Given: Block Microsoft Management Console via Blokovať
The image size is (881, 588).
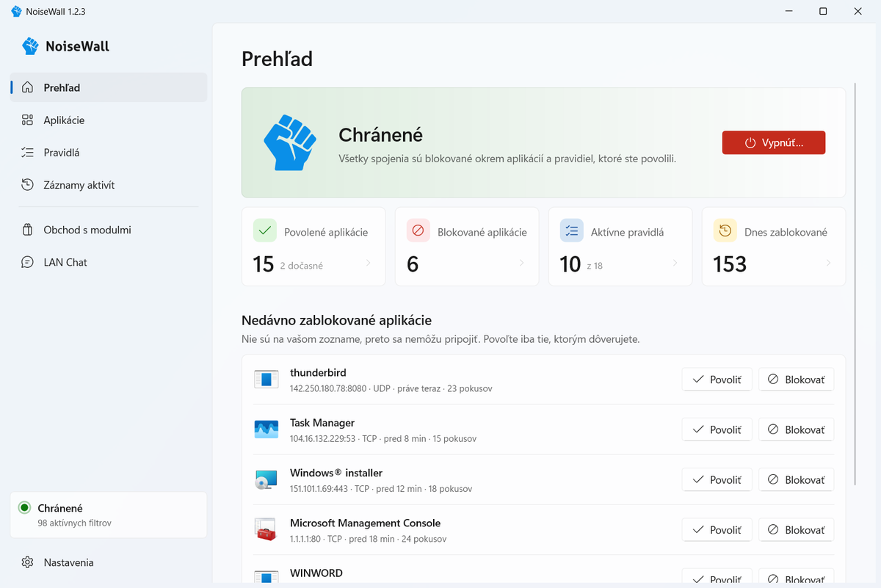Looking at the screenshot, I should [x=797, y=529].
